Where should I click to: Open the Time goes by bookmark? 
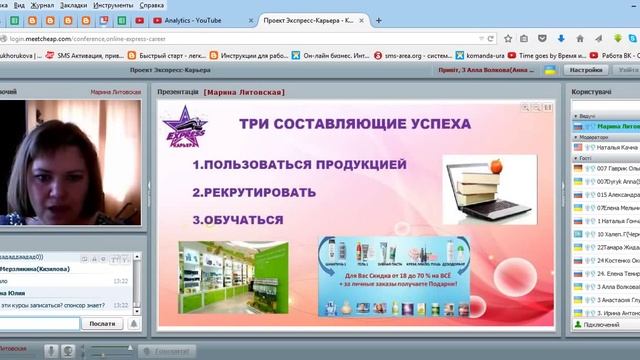547,56
